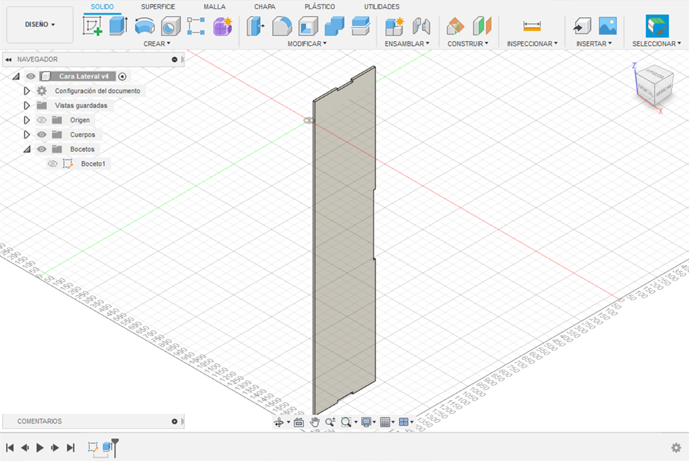Expand the Configuración del documento node

coord(26,91)
